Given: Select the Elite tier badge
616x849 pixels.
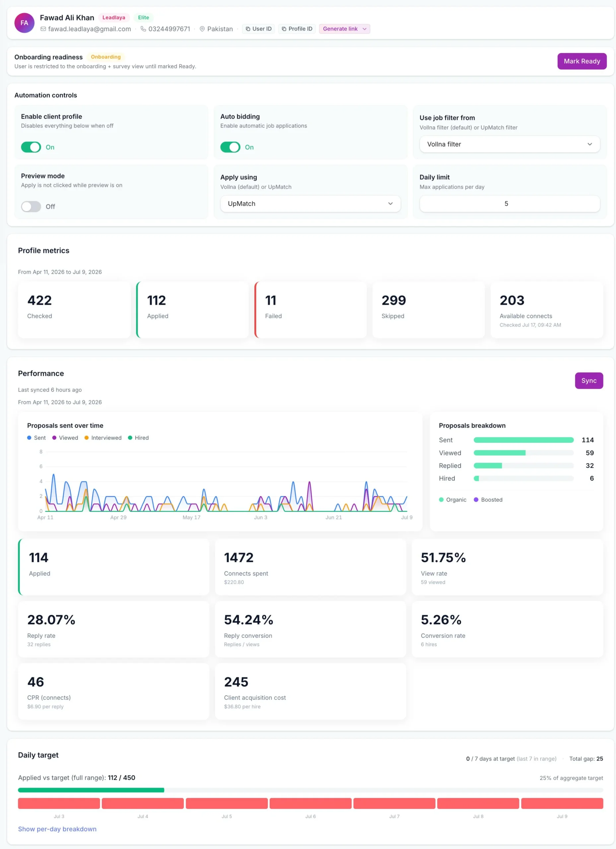Looking at the screenshot, I should [143, 18].
